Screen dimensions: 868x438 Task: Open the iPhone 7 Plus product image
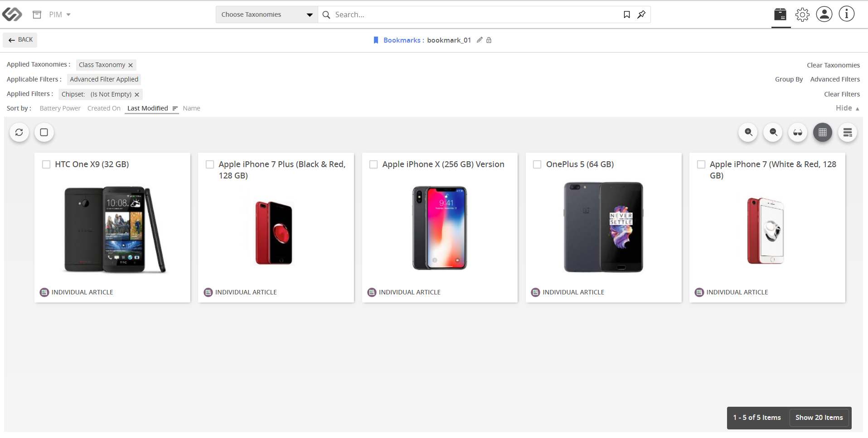click(x=274, y=232)
